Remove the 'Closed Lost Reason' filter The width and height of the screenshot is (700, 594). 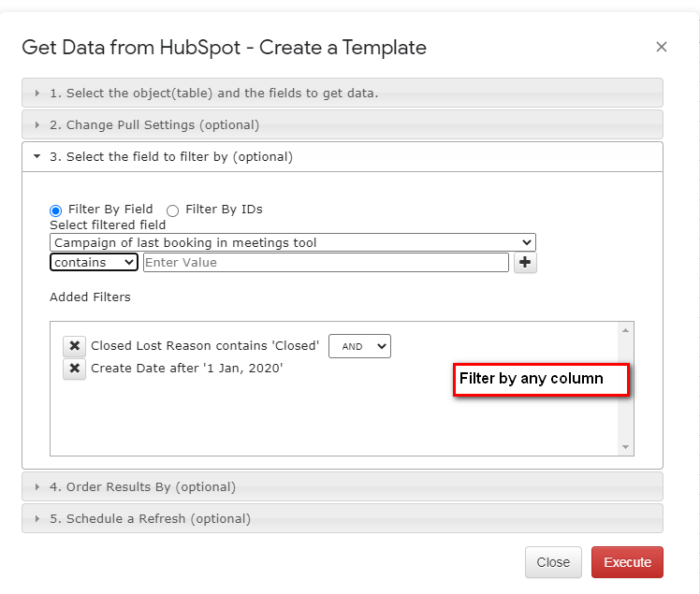tap(75, 345)
